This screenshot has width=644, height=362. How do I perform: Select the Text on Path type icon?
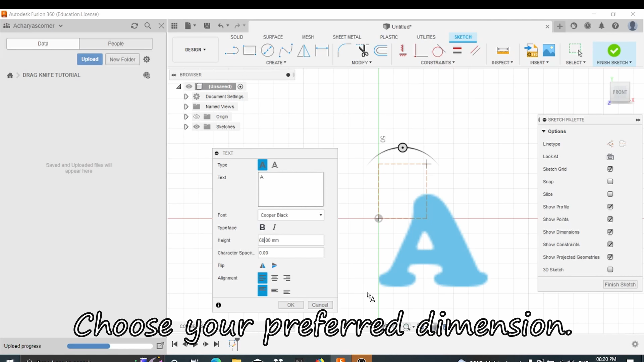(x=275, y=165)
